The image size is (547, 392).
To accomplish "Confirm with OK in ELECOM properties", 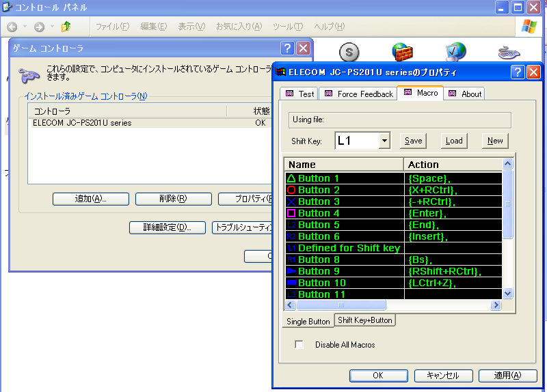I will coord(379,376).
